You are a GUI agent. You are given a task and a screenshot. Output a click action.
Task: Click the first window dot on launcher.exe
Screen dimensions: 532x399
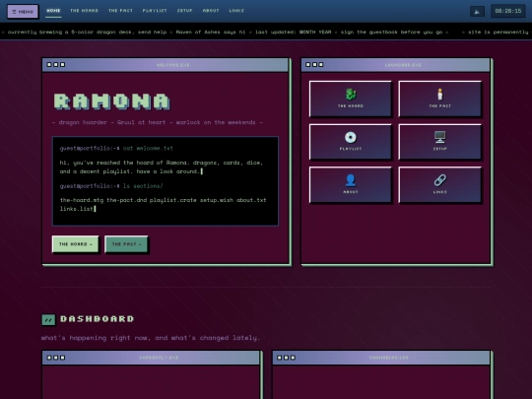[308, 64]
